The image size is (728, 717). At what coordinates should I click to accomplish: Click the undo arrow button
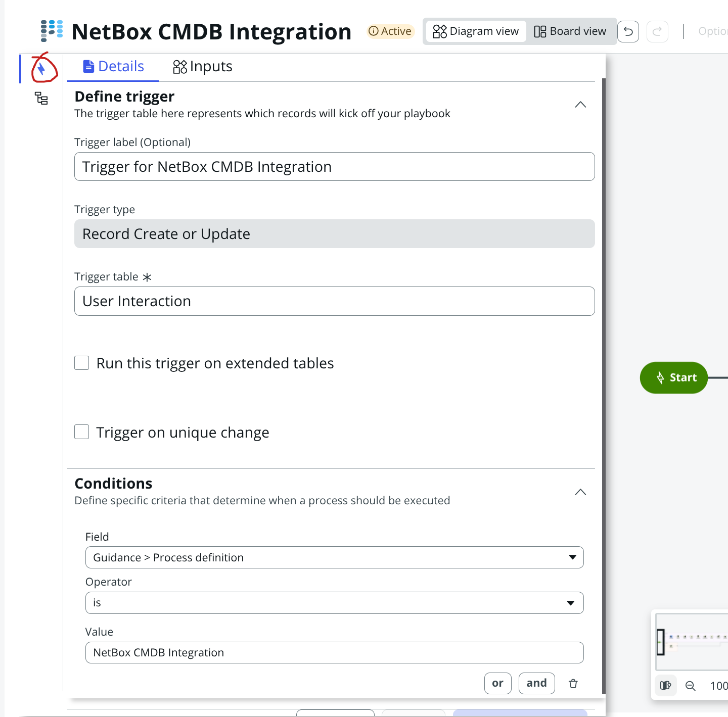[x=628, y=32]
